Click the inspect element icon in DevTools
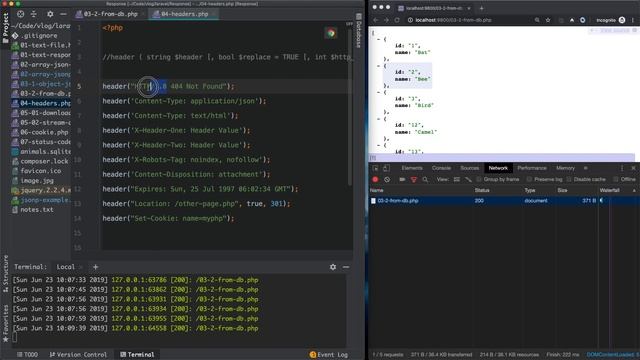 pyautogui.click(x=376, y=168)
